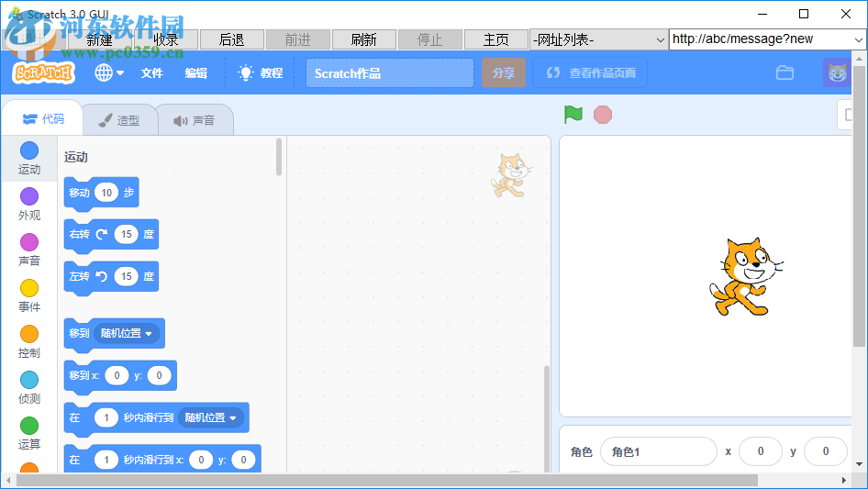
Task: Open the cat avatar account menu
Action: click(837, 72)
